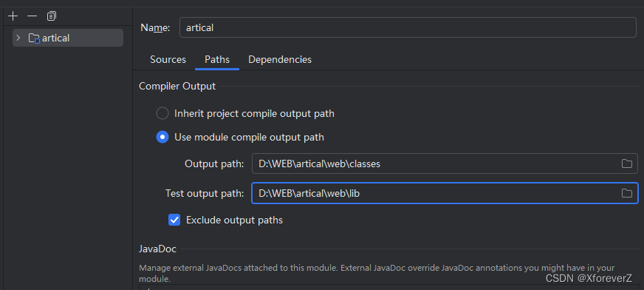This screenshot has height=290, width=644.
Task: Activate the Paths tab
Action: click(217, 60)
